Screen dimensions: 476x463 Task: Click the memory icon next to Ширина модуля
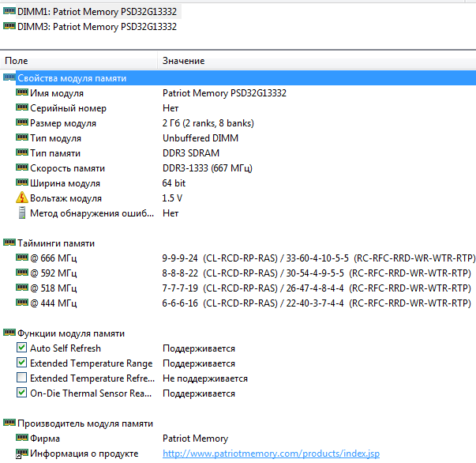pyautogui.click(x=22, y=183)
